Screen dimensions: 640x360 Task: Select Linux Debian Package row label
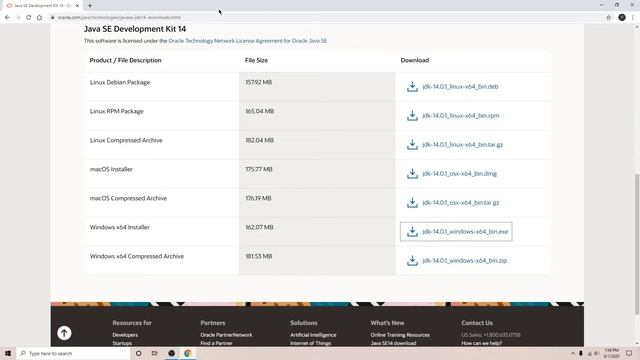tap(120, 82)
